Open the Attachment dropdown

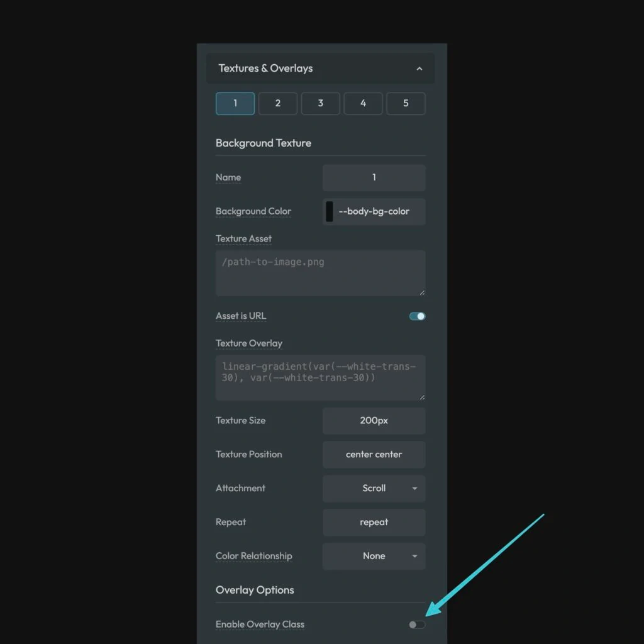374,489
